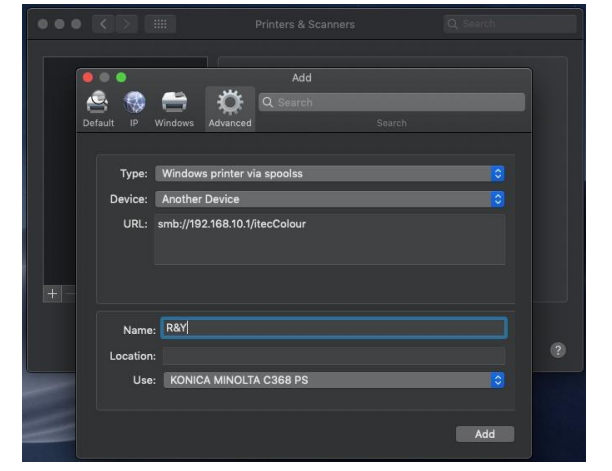
Task: Click the Add dialog search field
Action: [392, 102]
